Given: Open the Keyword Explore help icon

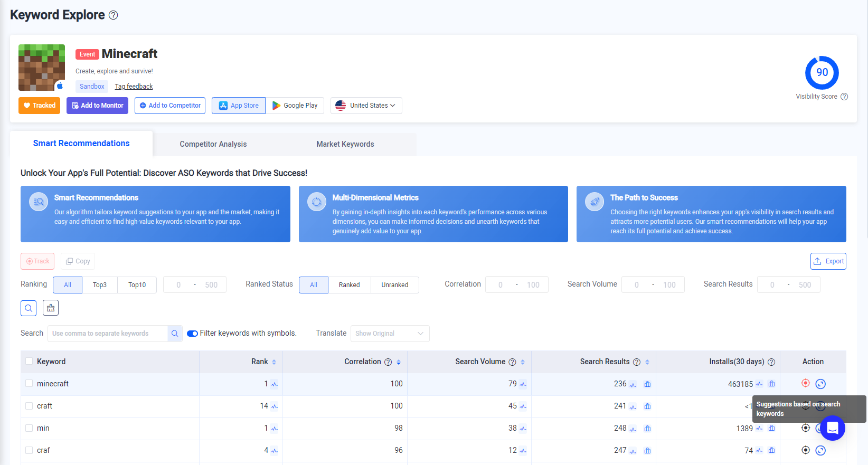Looking at the screenshot, I should coord(113,15).
